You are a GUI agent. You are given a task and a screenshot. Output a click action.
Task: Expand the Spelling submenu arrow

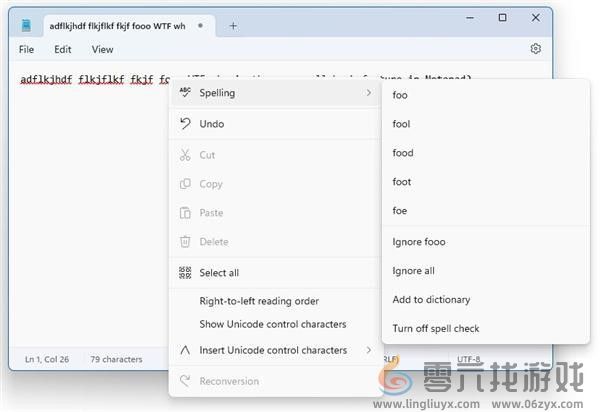coord(367,93)
